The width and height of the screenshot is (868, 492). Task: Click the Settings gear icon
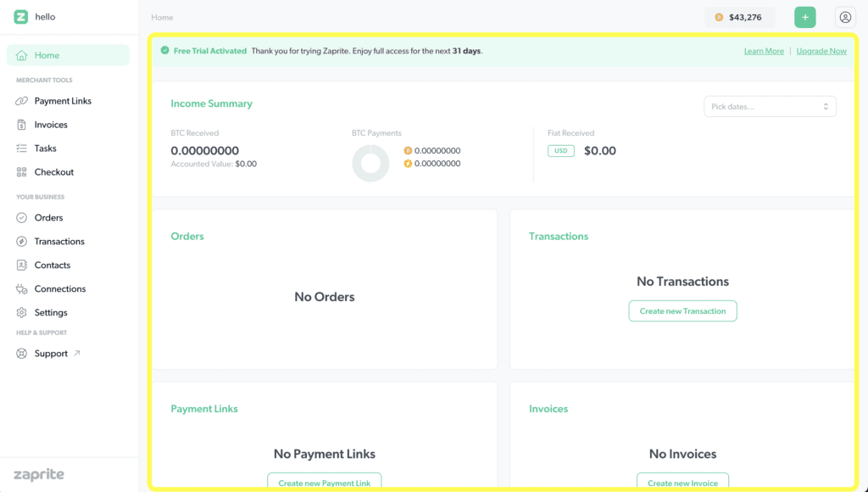(22, 313)
